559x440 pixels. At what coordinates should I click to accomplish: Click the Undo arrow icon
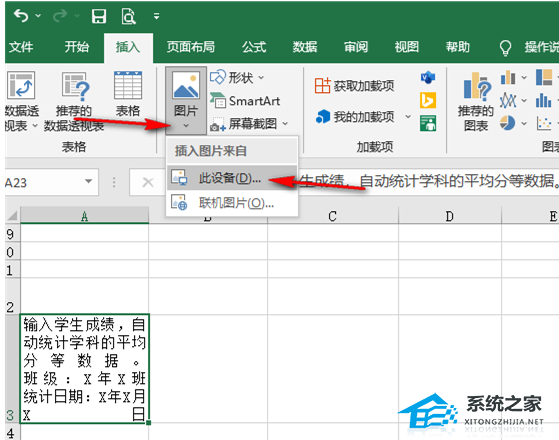(21, 16)
